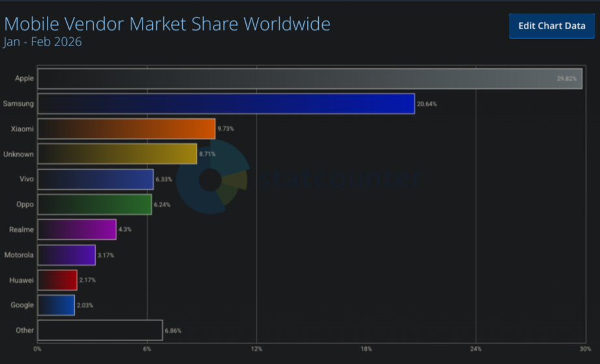
Task: Click the orange Xiaomi bar
Action: (x=126, y=129)
